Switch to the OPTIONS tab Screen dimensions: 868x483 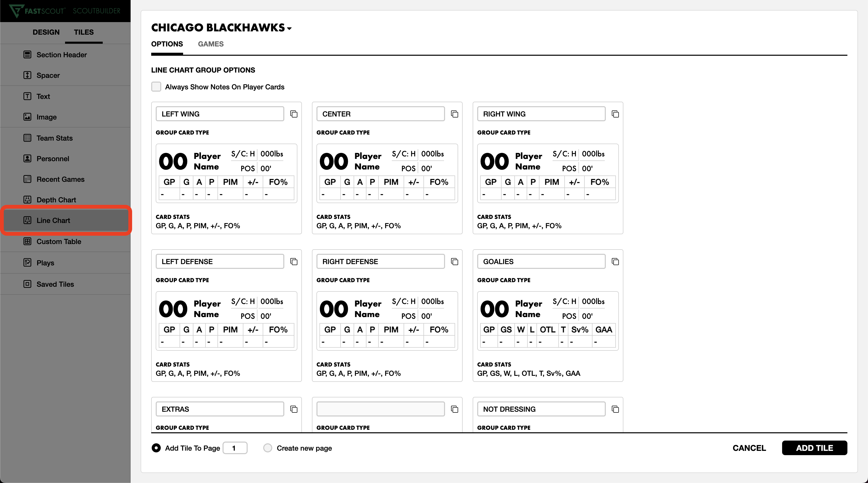(167, 44)
